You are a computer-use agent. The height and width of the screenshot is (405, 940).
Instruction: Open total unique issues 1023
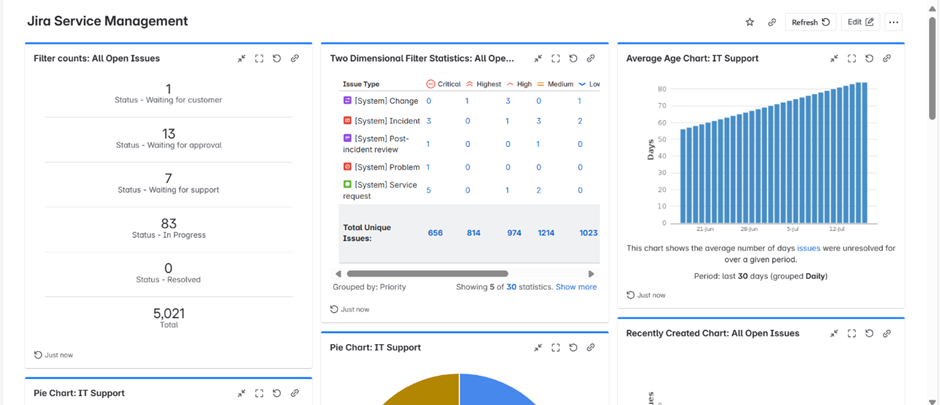(588, 232)
